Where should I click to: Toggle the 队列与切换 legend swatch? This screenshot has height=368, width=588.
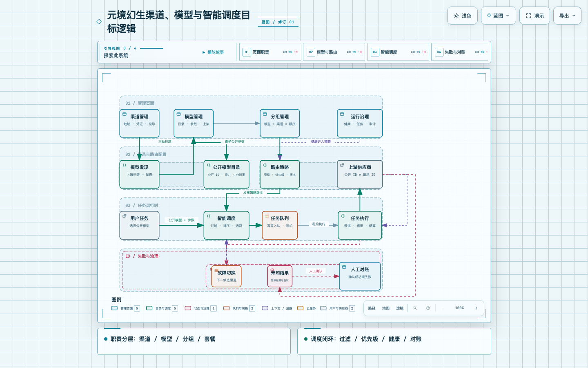pos(226,308)
